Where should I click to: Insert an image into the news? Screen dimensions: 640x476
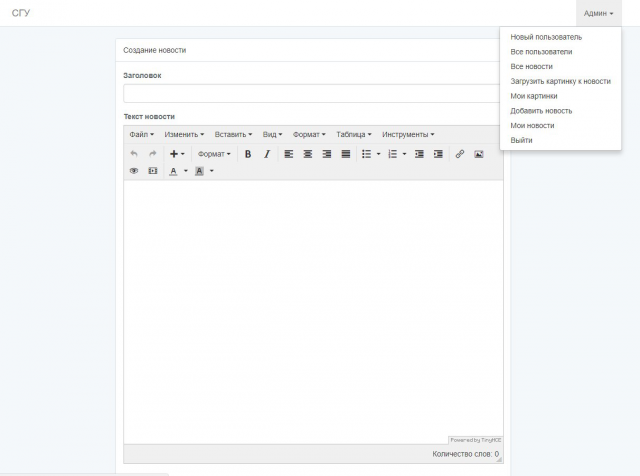[x=479, y=154]
